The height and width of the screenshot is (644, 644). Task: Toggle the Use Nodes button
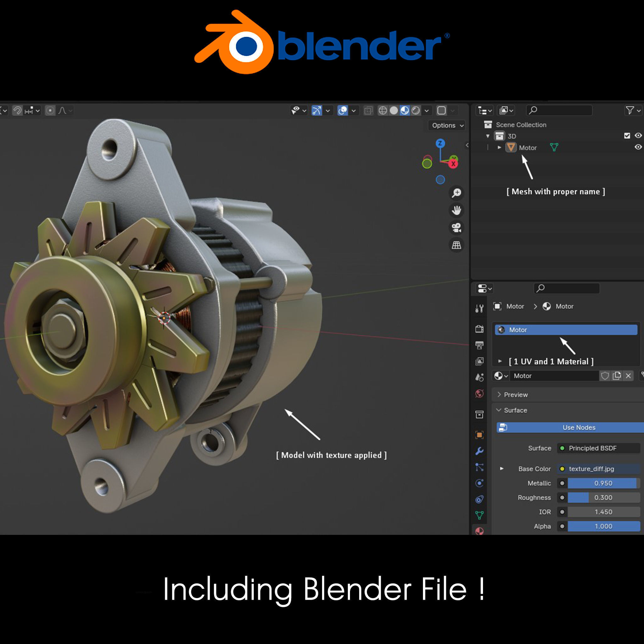(570, 427)
